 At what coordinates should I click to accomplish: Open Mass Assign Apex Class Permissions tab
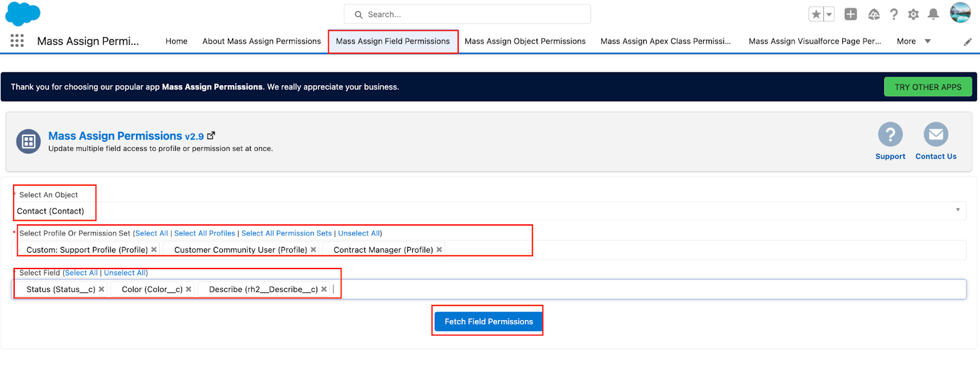(x=666, y=41)
